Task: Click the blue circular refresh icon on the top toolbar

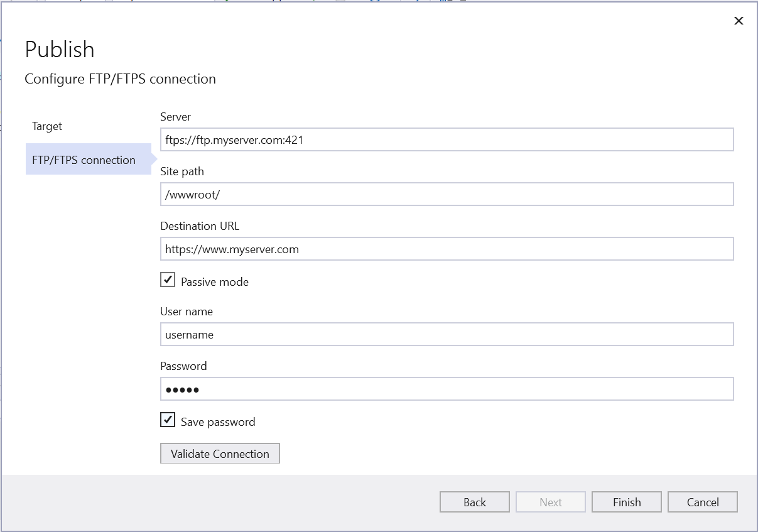Action: [x=373, y=2]
